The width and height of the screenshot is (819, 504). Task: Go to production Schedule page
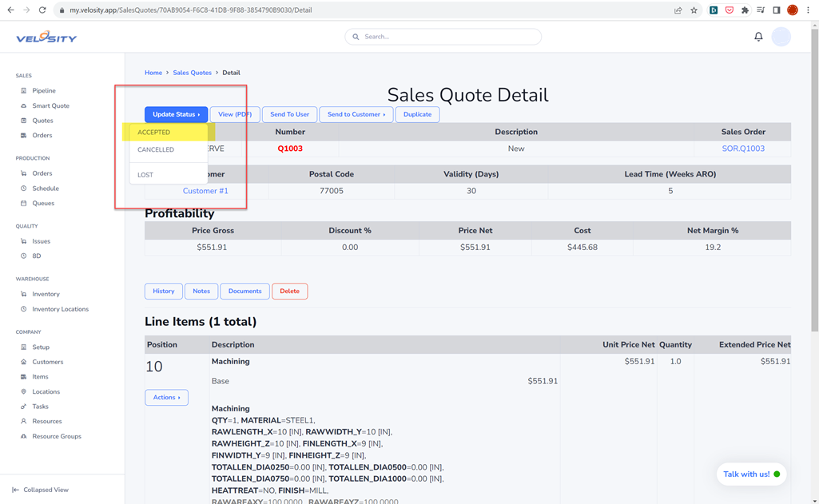click(45, 189)
